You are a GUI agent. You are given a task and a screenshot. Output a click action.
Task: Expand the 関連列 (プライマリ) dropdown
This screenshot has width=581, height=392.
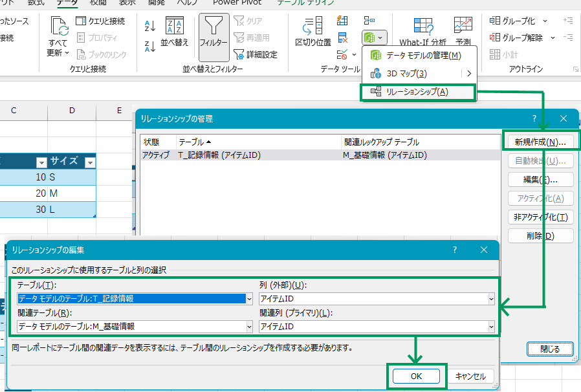click(x=491, y=327)
